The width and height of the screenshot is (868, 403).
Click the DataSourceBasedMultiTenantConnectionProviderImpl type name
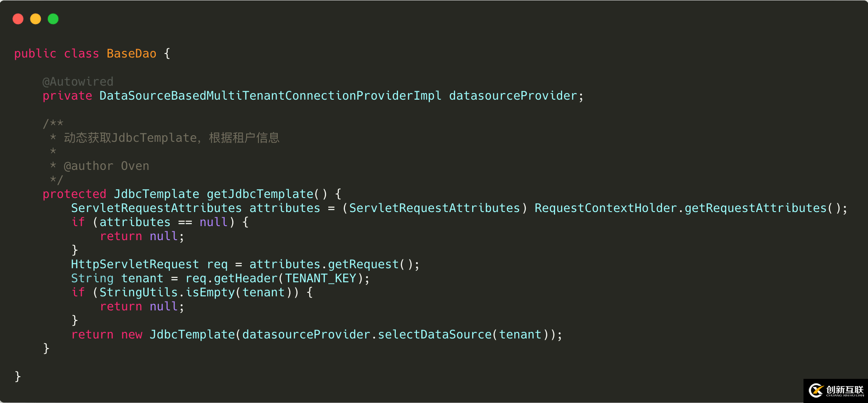click(x=270, y=96)
